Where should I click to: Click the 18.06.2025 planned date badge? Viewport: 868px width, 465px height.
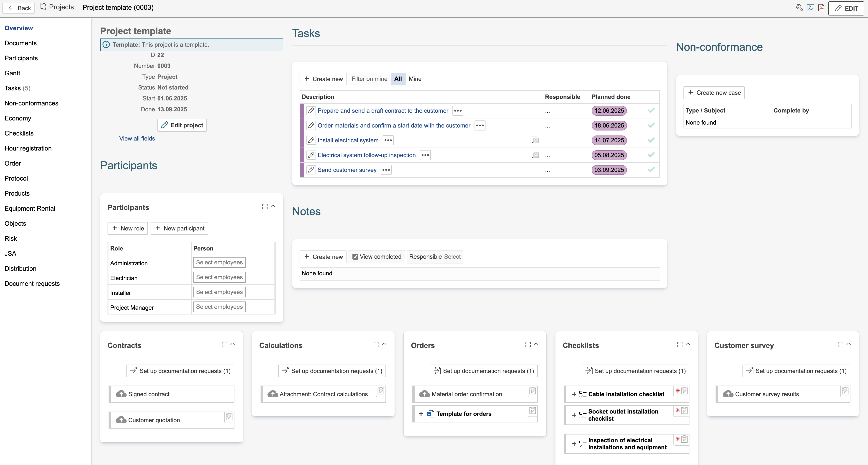609,125
